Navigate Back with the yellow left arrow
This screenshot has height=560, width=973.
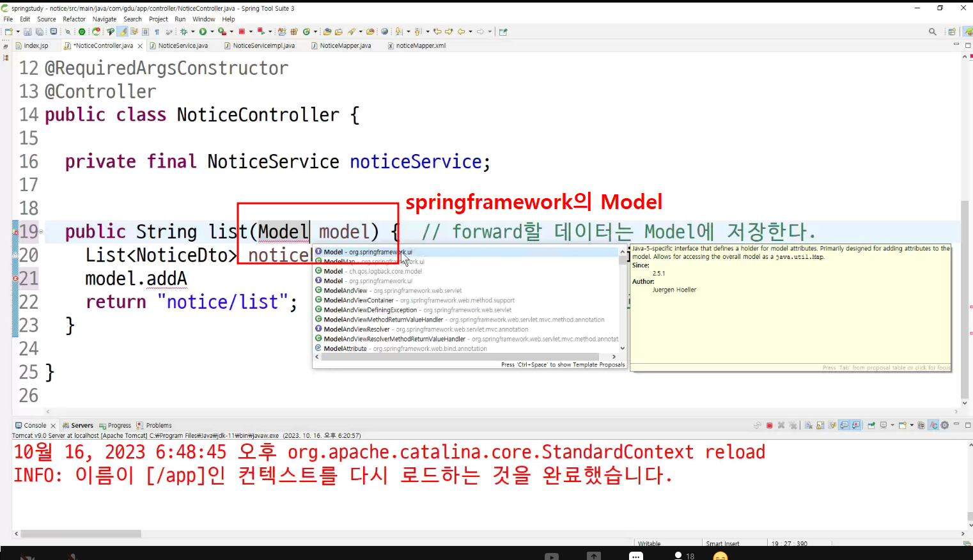coord(462,31)
